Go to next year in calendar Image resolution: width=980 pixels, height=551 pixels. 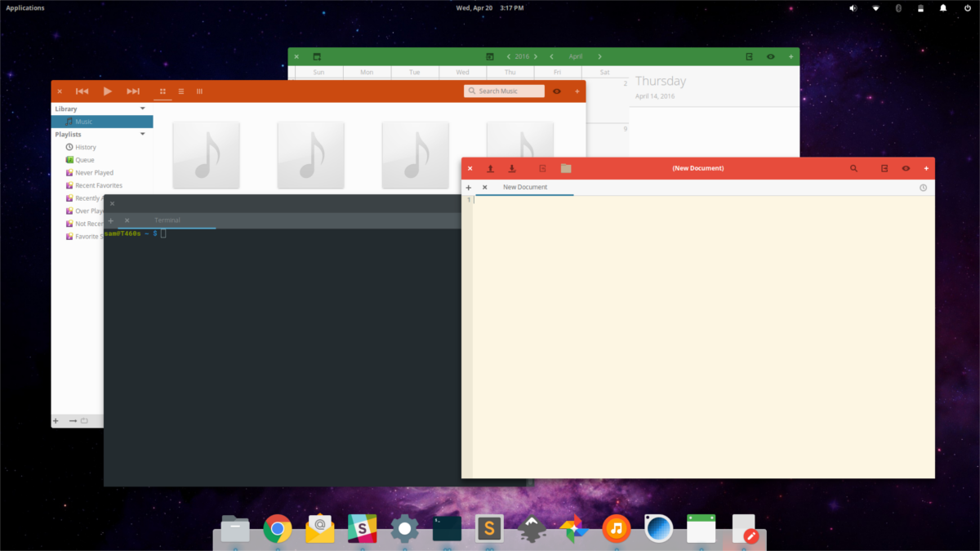tap(535, 56)
